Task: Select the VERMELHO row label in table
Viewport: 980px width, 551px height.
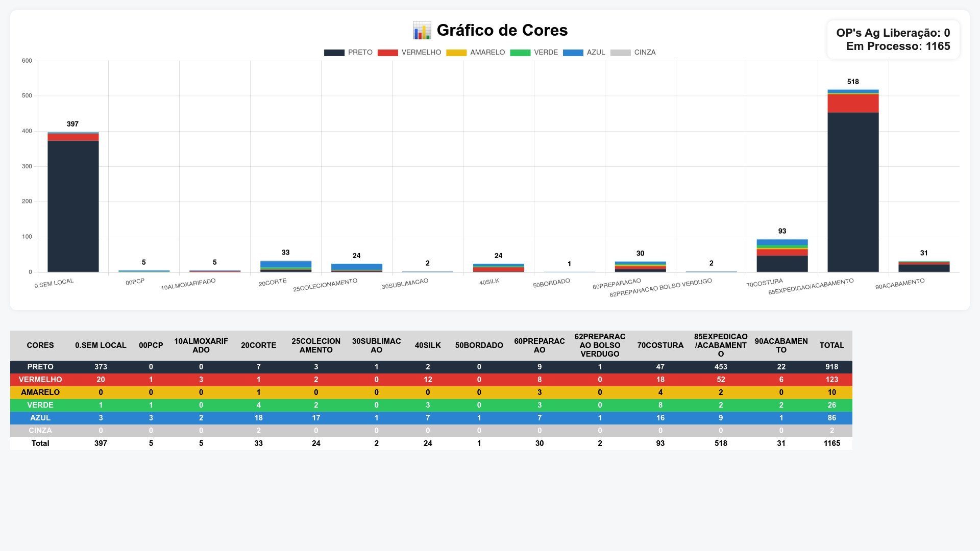Action: point(40,380)
